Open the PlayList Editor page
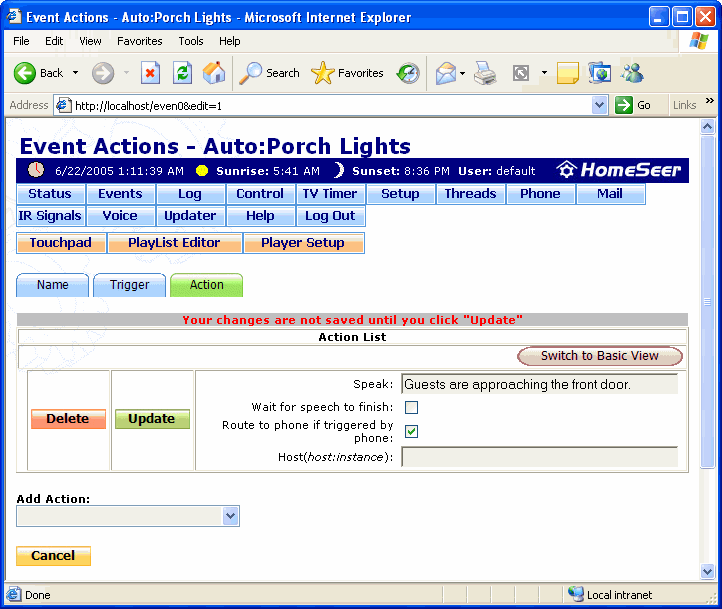Image resolution: width=722 pixels, height=609 pixels. [175, 243]
